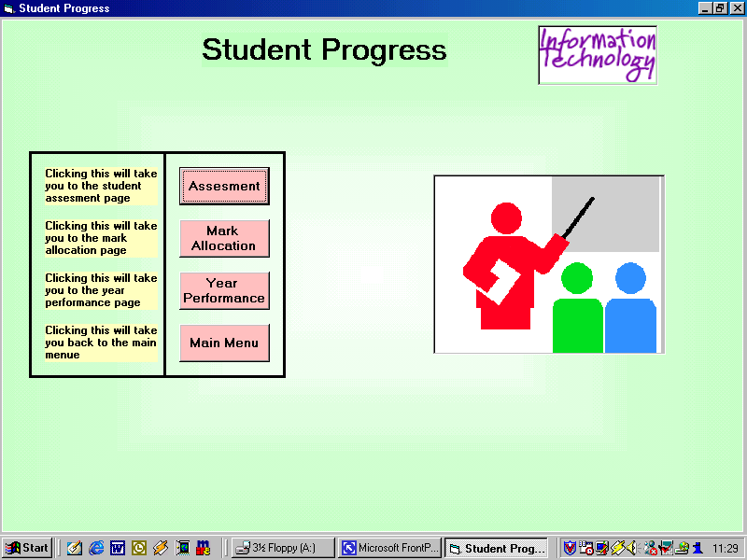Click the note about the student assesment page
Screen dimensions: 747x560
click(x=101, y=186)
